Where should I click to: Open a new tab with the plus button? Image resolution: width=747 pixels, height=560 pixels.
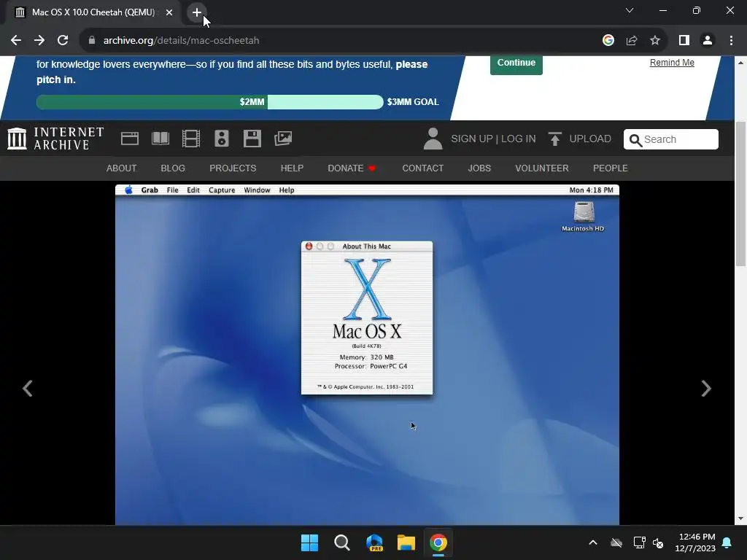(x=197, y=12)
